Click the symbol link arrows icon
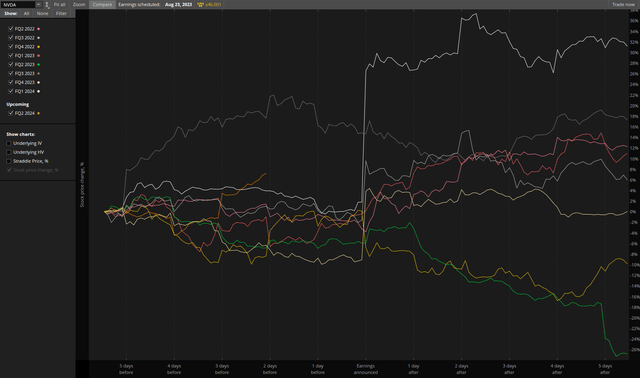 coord(47,5)
